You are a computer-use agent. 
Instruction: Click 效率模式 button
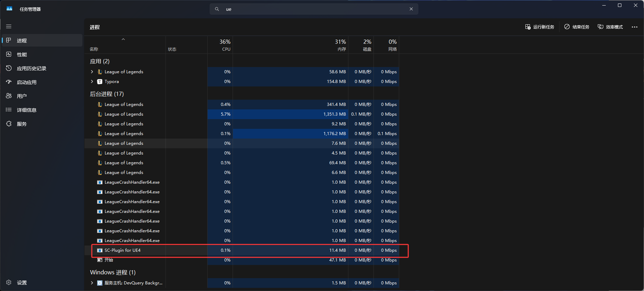tap(610, 27)
